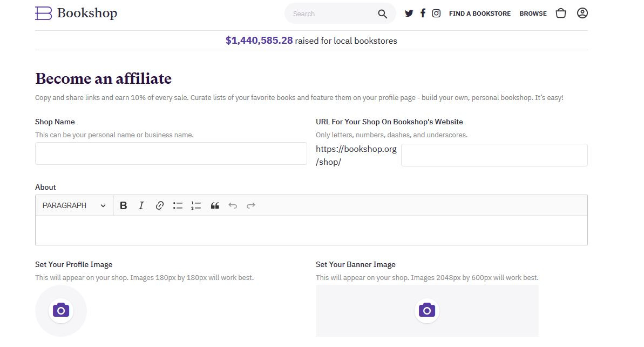Click the Shop Name text field
Image resolution: width=644 pixels, height=347 pixels.
[x=171, y=154]
